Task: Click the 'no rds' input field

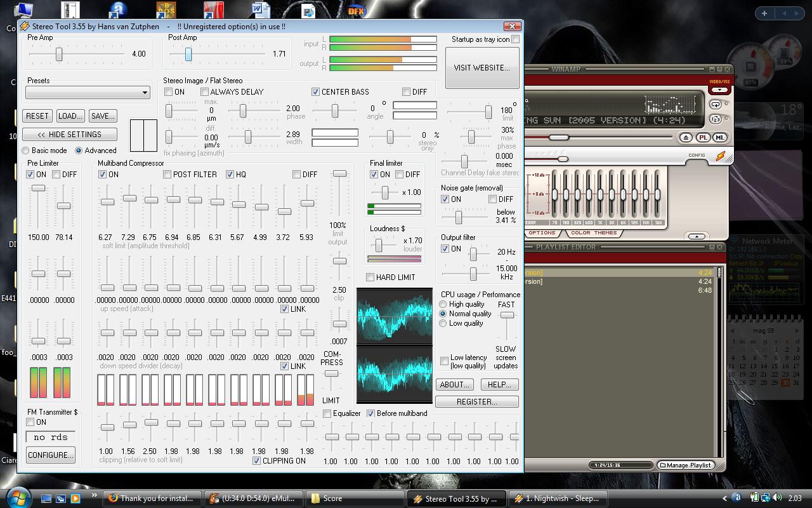Action: coord(51,437)
